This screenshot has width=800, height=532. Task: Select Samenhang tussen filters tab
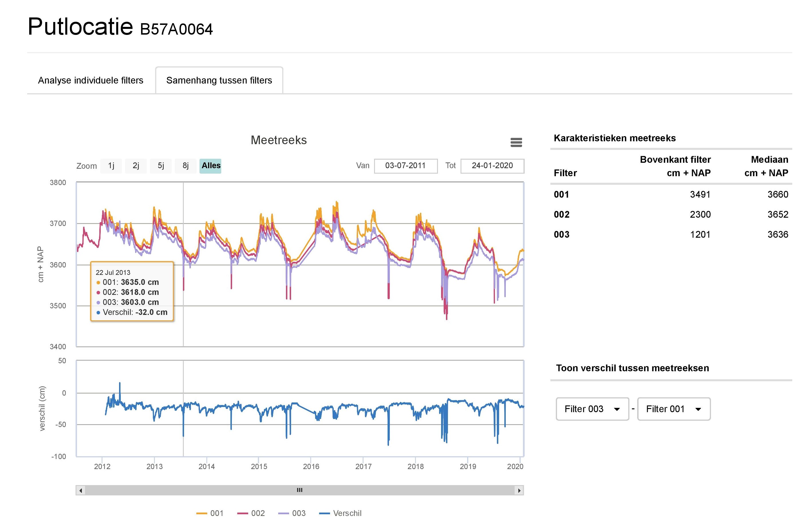click(x=219, y=80)
